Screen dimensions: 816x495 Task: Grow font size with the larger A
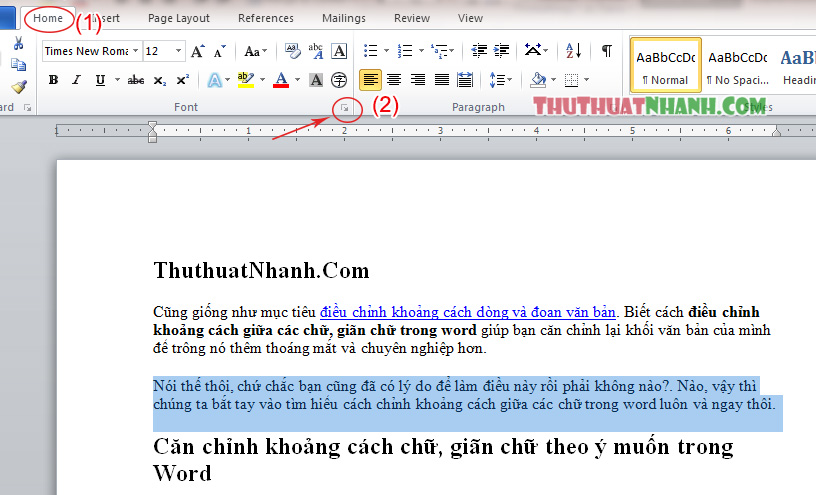(x=197, y=51)
